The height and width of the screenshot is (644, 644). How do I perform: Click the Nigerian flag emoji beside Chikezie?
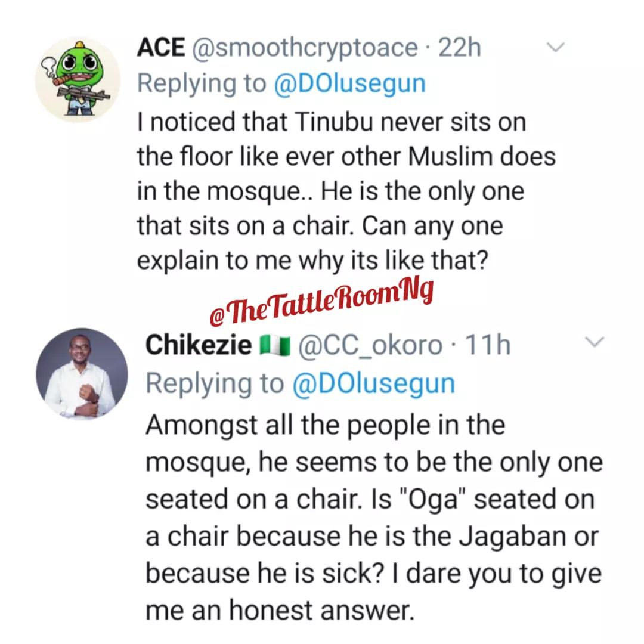pos(275,346)
